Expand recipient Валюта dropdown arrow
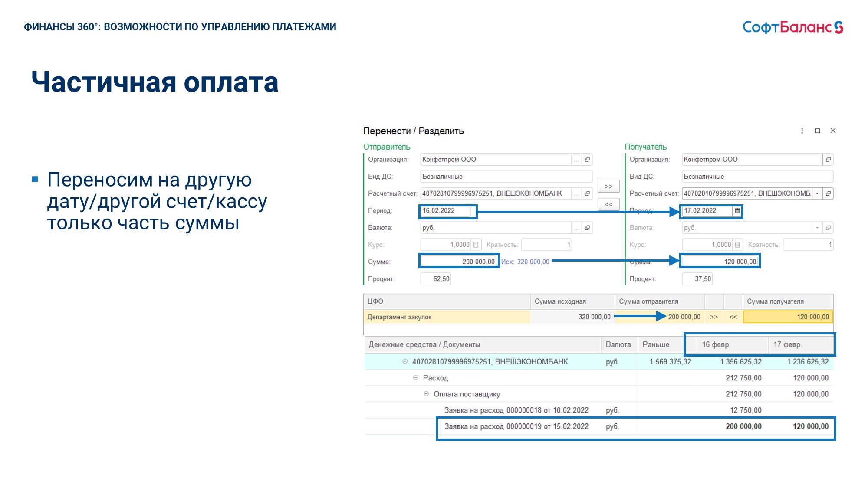The width and height of the screenshot is (868, 488). pos(817,228)
